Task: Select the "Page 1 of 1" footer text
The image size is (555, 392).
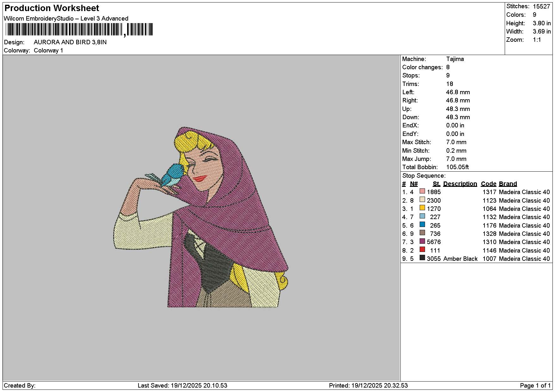Action: click(535, 386)
